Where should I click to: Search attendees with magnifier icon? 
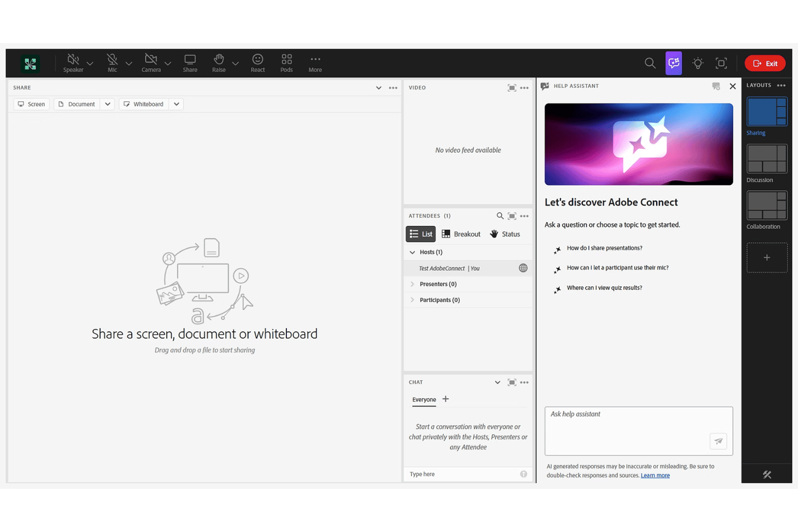point(500,216)
